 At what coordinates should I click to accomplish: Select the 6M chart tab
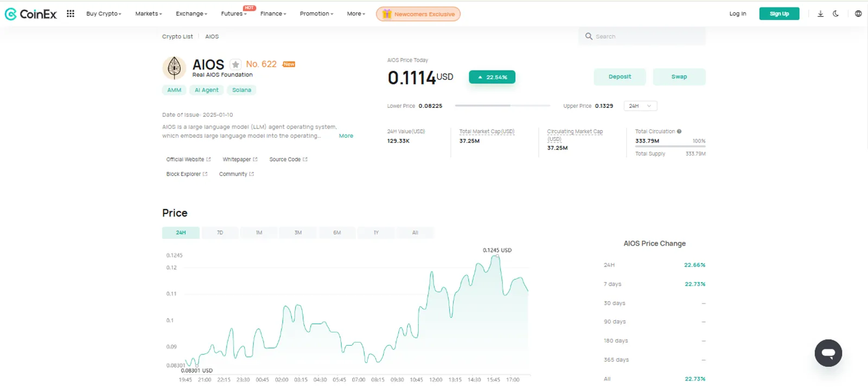337,233
